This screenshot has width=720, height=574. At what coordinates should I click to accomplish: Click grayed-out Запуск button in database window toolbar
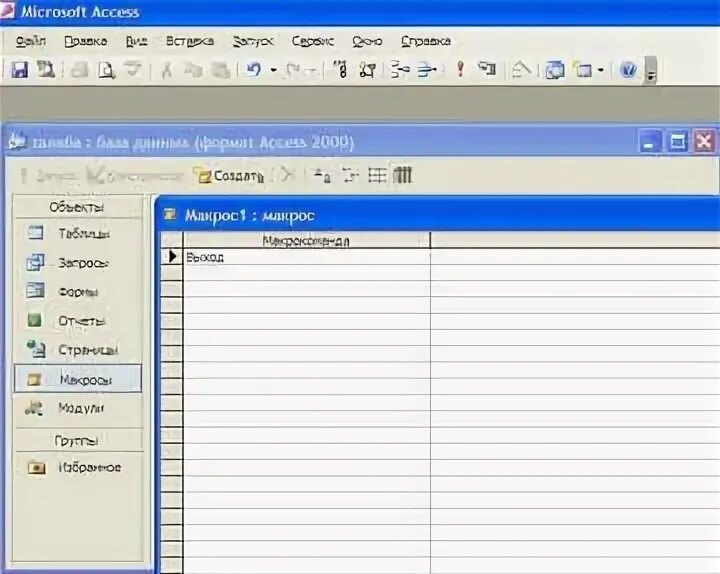tap(51, 176)
